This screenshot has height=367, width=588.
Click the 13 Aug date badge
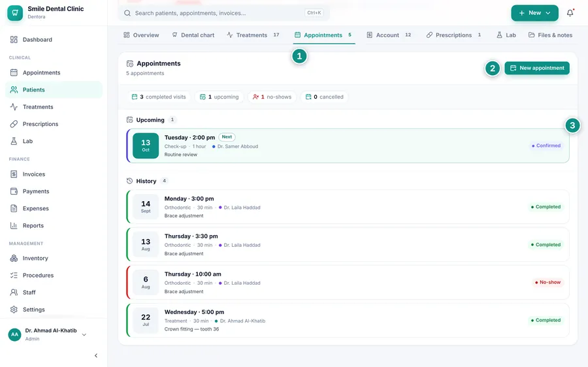click(x=146, y=244)
